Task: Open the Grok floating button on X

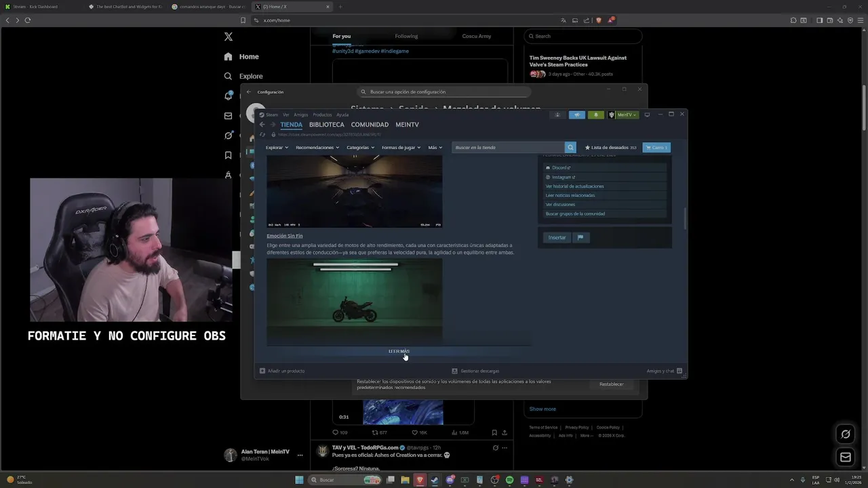Action: click(846, 434)
